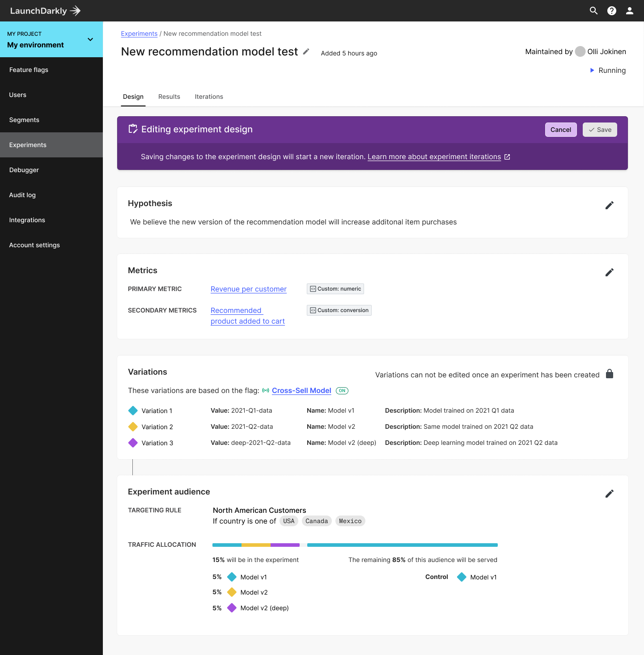Click the traffic allocation bar

click(x=355, y=545)
